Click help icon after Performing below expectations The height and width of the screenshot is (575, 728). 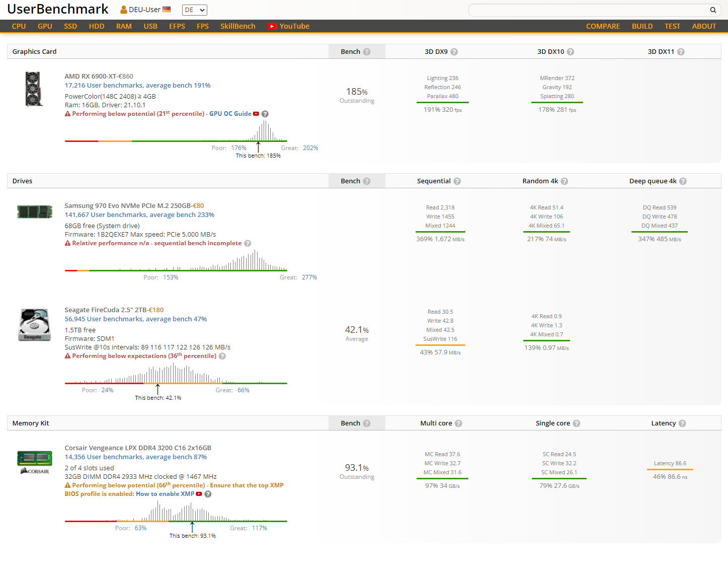pyautogui.click(x=222, y=356)
